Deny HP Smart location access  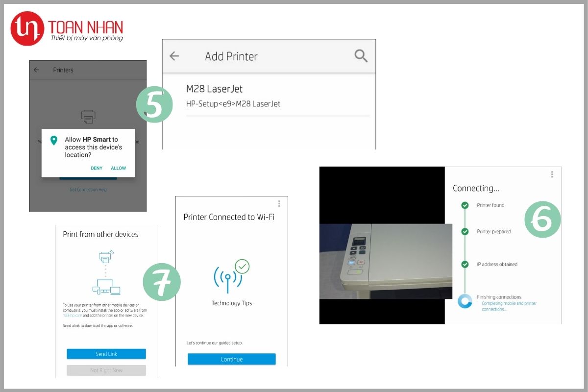pos(97,168)
